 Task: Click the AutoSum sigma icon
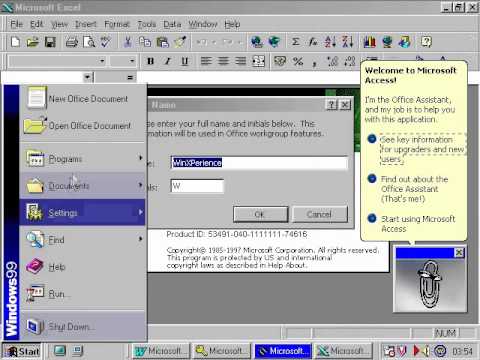295,42
